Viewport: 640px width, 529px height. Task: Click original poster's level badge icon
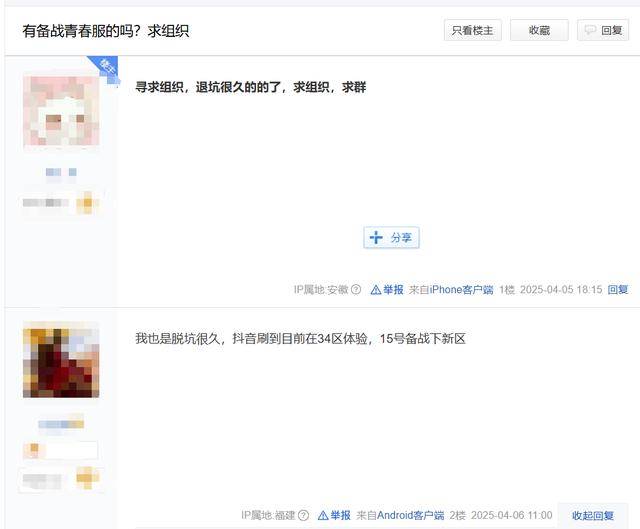pyautogui.click(x=87, y=203)
